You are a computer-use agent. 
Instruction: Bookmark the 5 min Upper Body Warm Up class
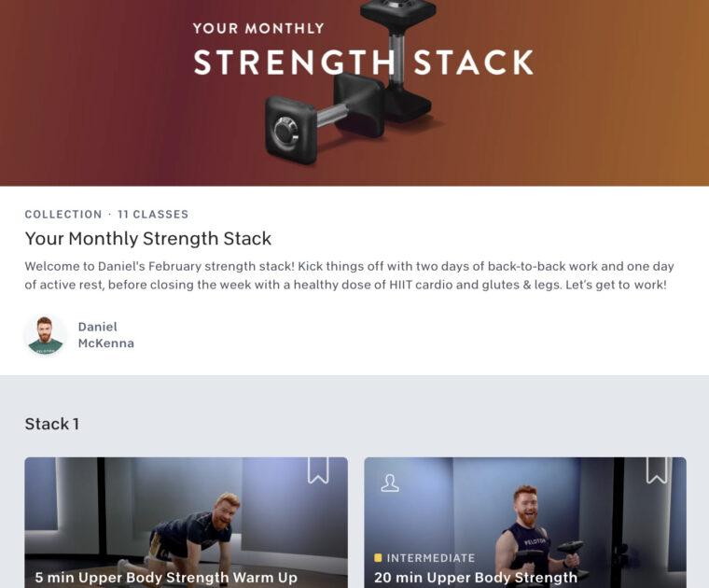tap(318, 470)
